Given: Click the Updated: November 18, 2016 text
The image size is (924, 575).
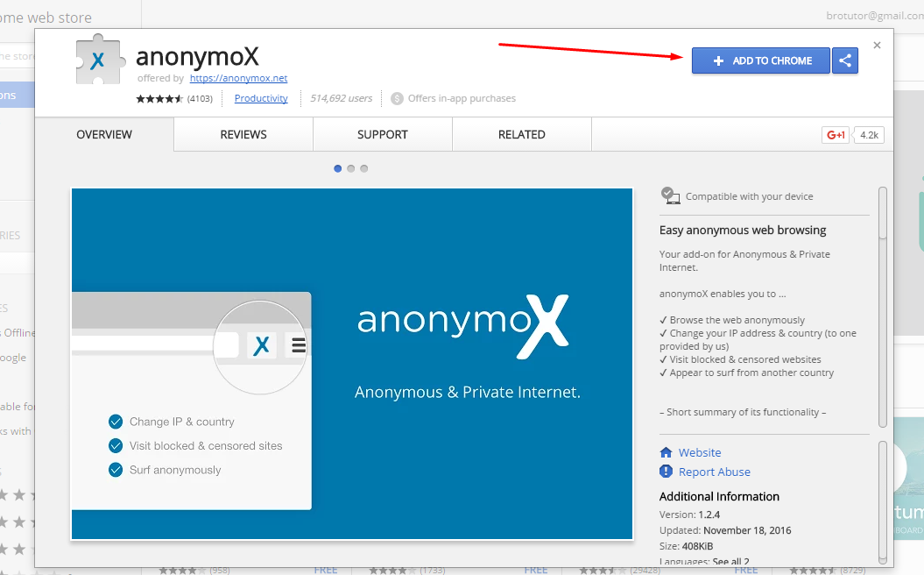Looking at the screenshot, I should pyautogui.click(x=725, y=530).
